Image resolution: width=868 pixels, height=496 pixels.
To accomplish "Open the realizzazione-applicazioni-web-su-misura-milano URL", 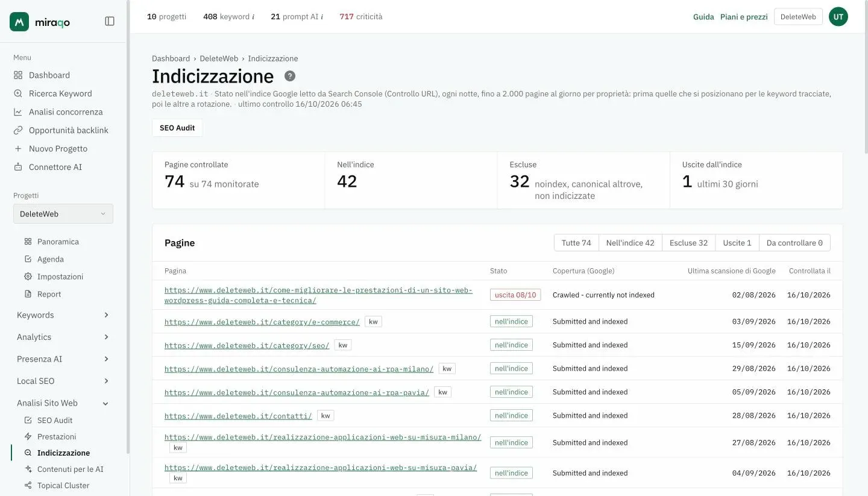I will pos(323,438).
